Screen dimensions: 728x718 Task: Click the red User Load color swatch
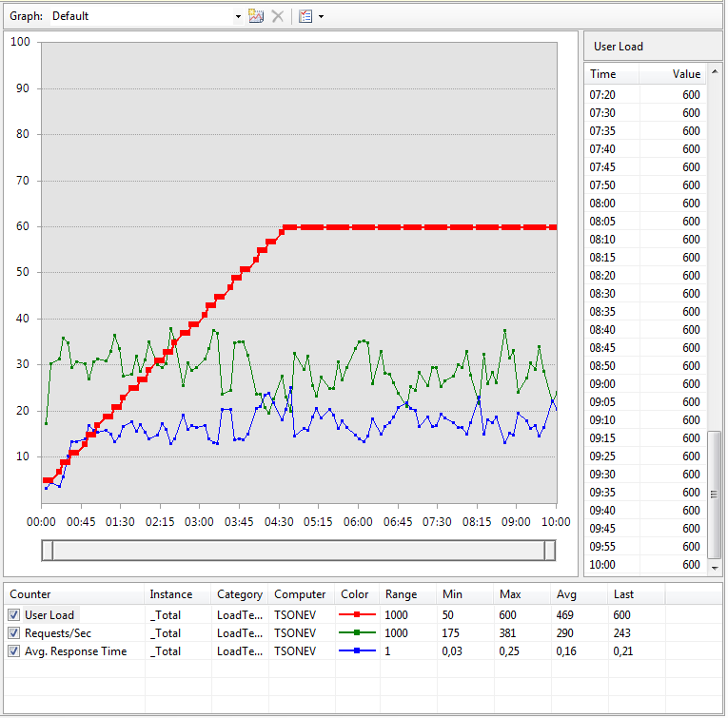(x=357, y=614)
